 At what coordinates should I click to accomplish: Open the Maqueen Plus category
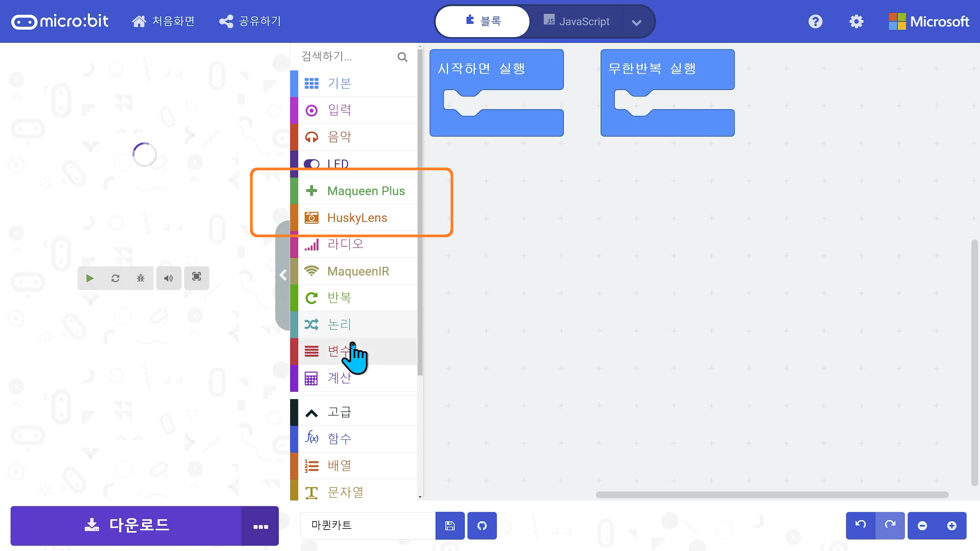tap(353, 191)
